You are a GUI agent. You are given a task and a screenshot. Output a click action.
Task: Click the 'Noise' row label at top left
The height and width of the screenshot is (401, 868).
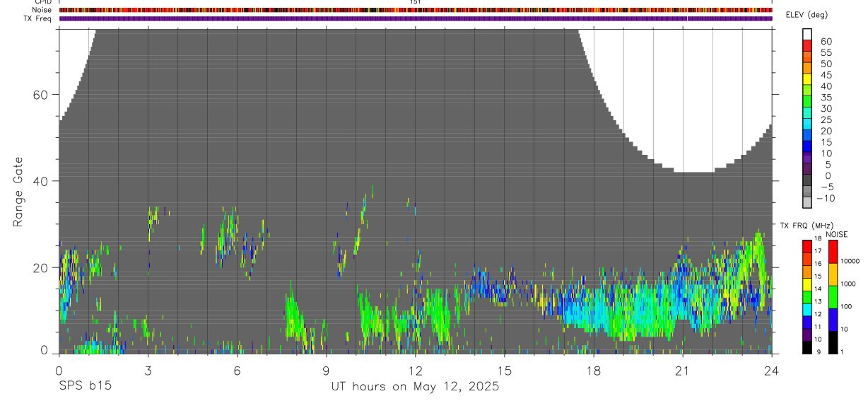[x=42, y=10]
